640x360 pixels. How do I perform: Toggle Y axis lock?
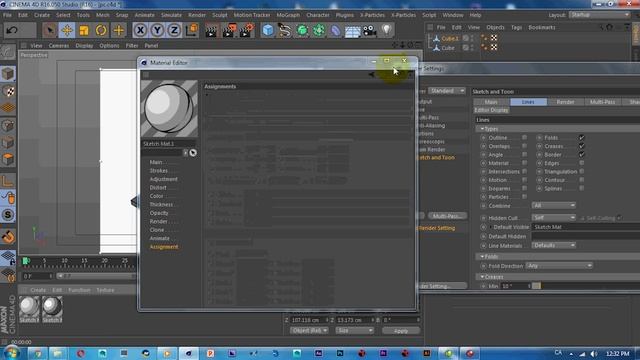(158, 30)
